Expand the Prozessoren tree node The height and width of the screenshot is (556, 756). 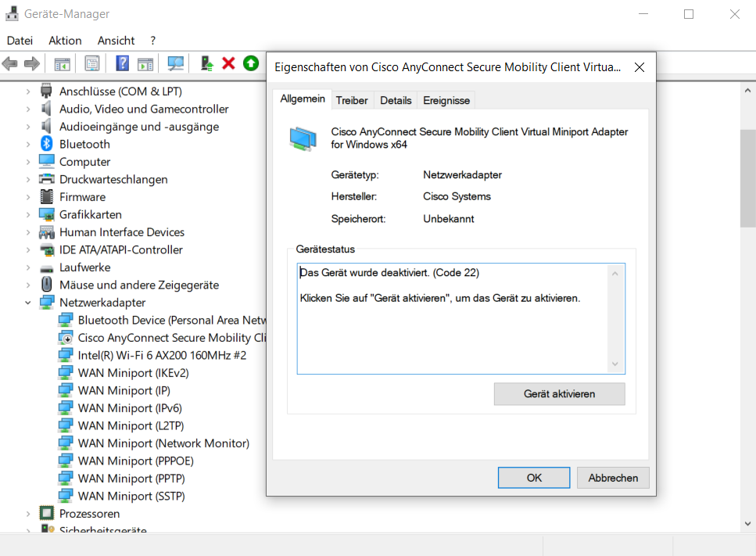tap(28, 514)
